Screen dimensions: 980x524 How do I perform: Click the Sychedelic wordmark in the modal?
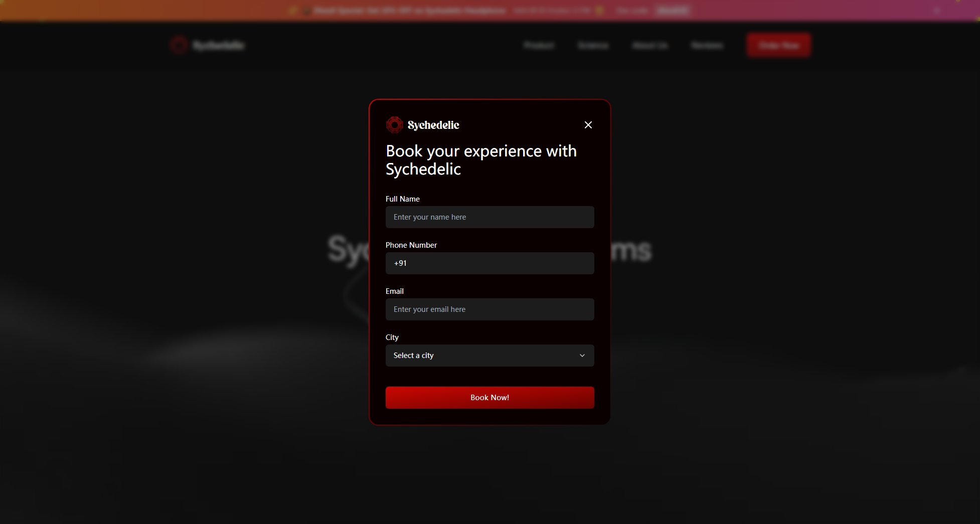pos(433,125)
